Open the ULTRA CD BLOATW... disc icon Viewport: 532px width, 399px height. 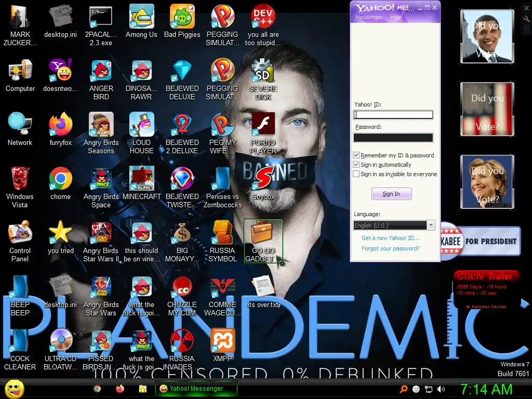tap(61, 350)
